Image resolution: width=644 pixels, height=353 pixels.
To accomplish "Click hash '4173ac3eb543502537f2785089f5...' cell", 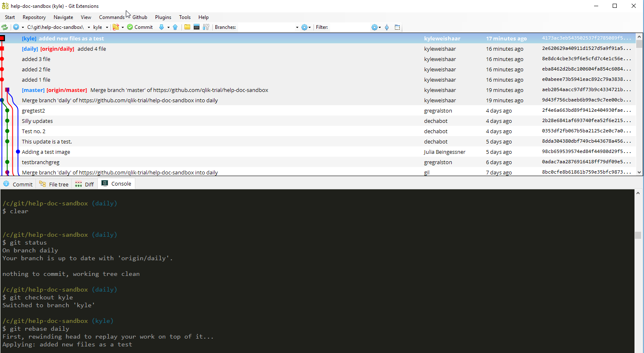I will [x=586, y=38].
